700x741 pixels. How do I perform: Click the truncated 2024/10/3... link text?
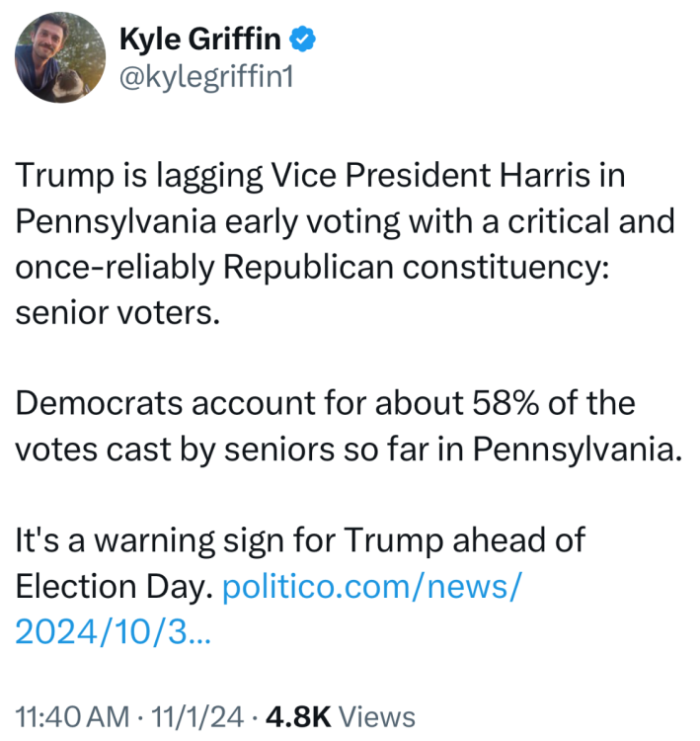pyautogui.click(x=113, y=630)
